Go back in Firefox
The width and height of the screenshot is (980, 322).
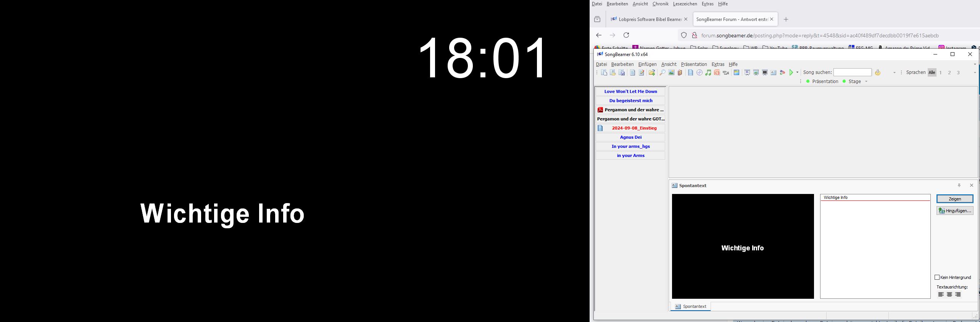coord(599,35)
